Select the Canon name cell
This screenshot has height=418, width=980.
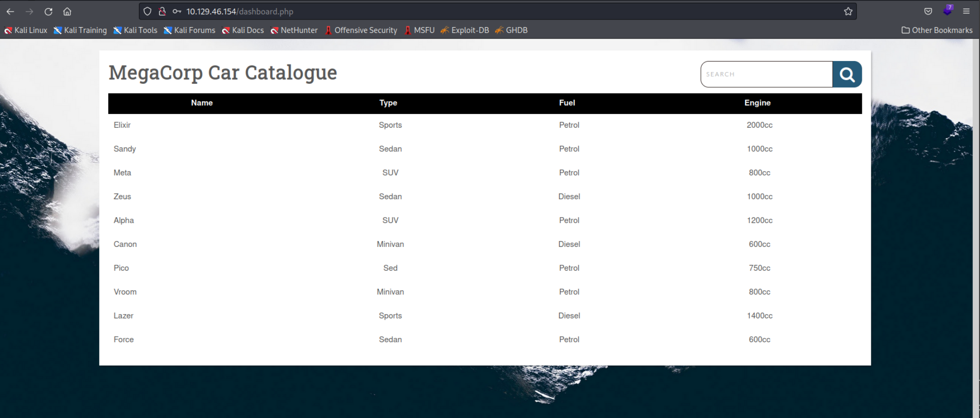(x=125, y=244)
